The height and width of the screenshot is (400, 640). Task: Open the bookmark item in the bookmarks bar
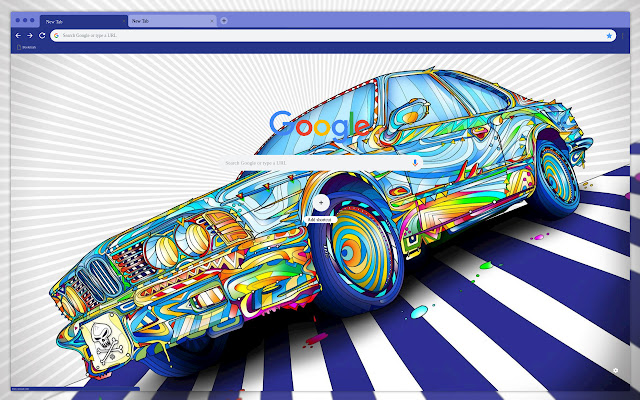tap(27, 47)
